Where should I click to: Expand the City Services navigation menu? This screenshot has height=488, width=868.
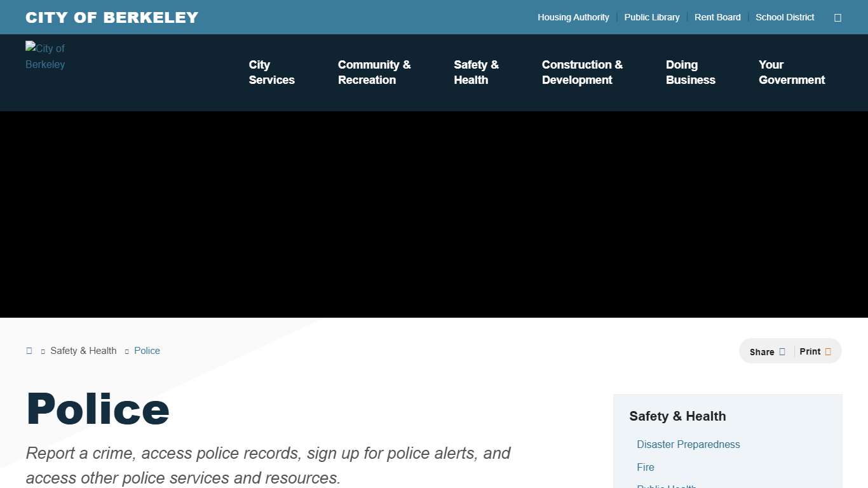271,72
